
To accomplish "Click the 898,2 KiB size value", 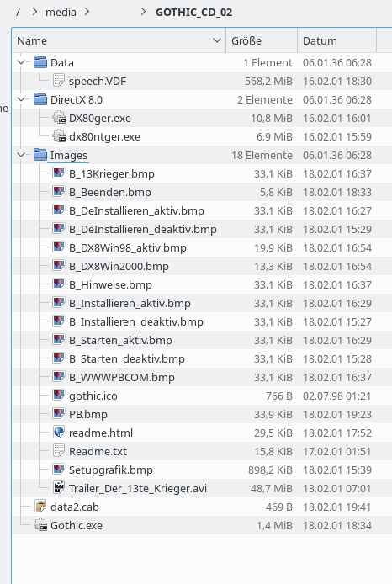I will pyautogui.click(x=270, y=470).
